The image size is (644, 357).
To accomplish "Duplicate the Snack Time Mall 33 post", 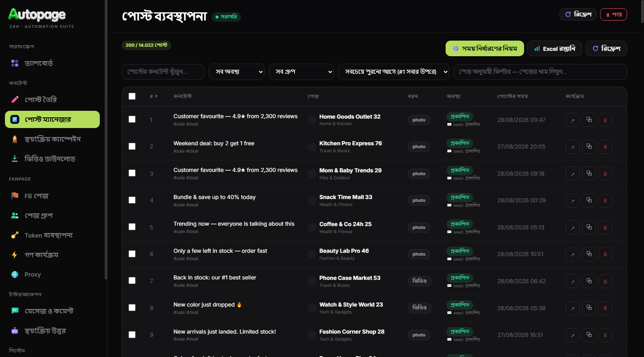I will (x=589, y=201).
